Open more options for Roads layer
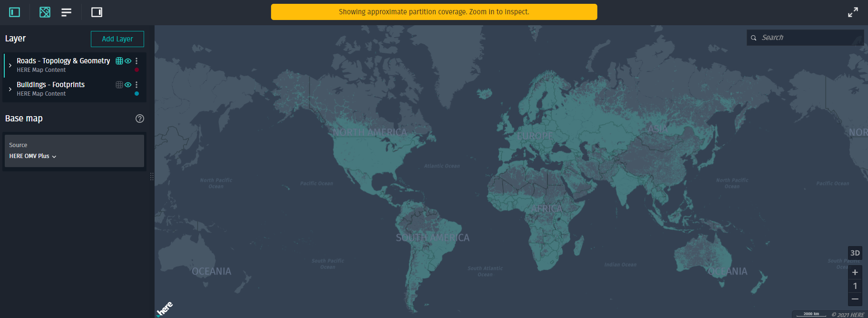Image resolution: width=868 pixels, height=318 pixels. [x=137, y=61]
